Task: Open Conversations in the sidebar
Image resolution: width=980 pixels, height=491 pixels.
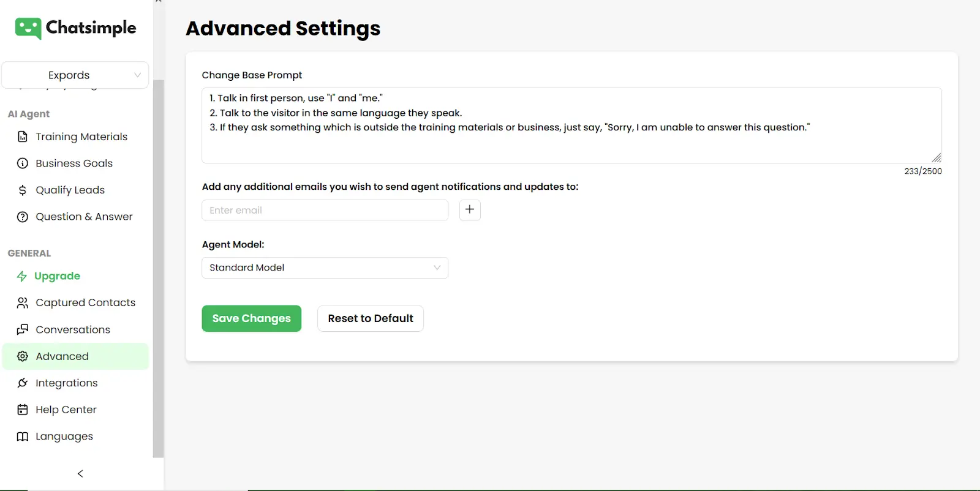Action: pos(72,330)
